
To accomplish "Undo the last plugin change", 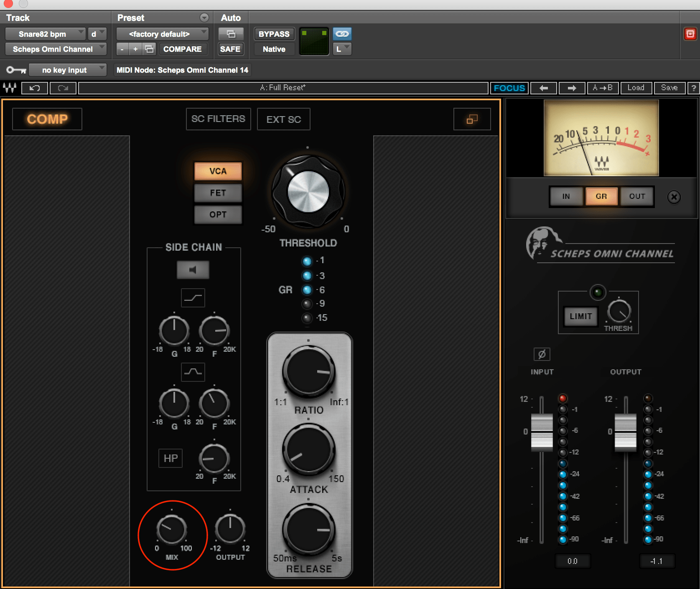I will point(35,88).
